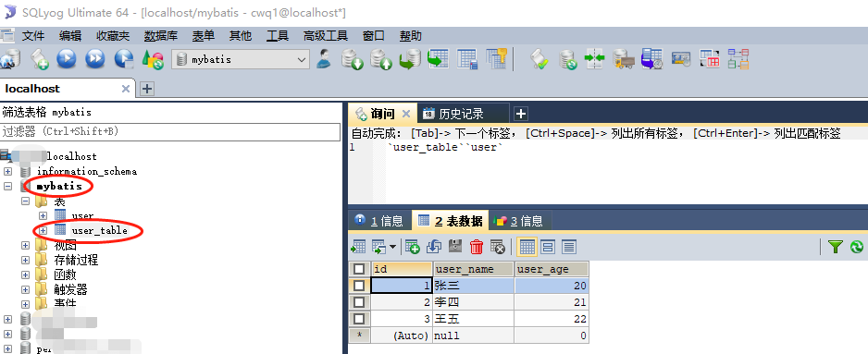Add a new query tab with the plus button
Viewport: 868px width, 354px height.
click(521, 114)
